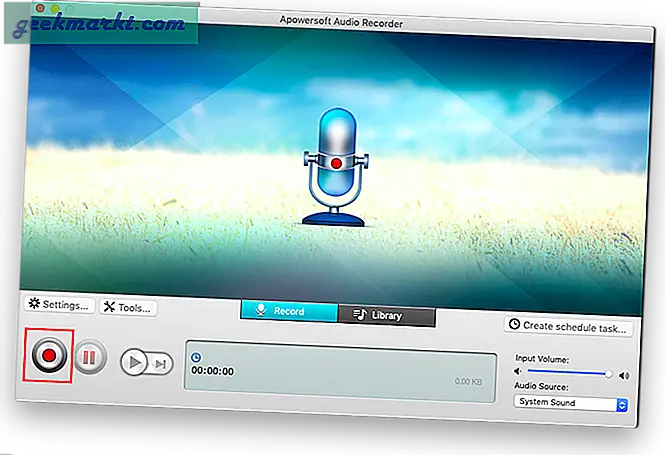Screen dimensions: 665x455
Task: Click the 00:00:00 timer readout
Action: tap(212, 371)
